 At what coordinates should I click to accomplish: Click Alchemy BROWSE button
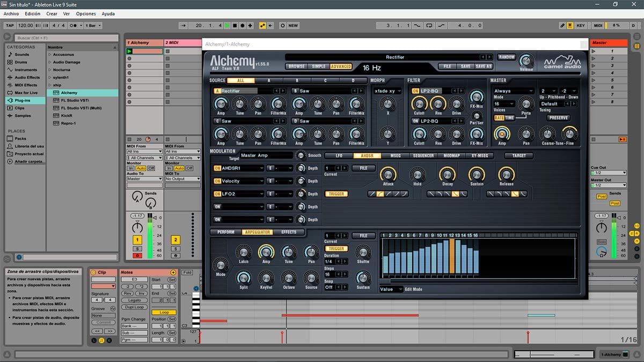coord(297,67)
